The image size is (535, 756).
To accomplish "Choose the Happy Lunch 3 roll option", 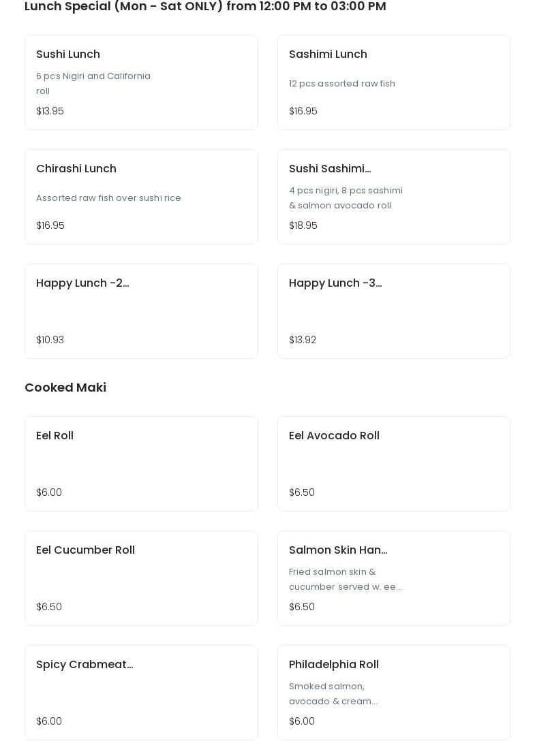I will [x=393, y=311].
